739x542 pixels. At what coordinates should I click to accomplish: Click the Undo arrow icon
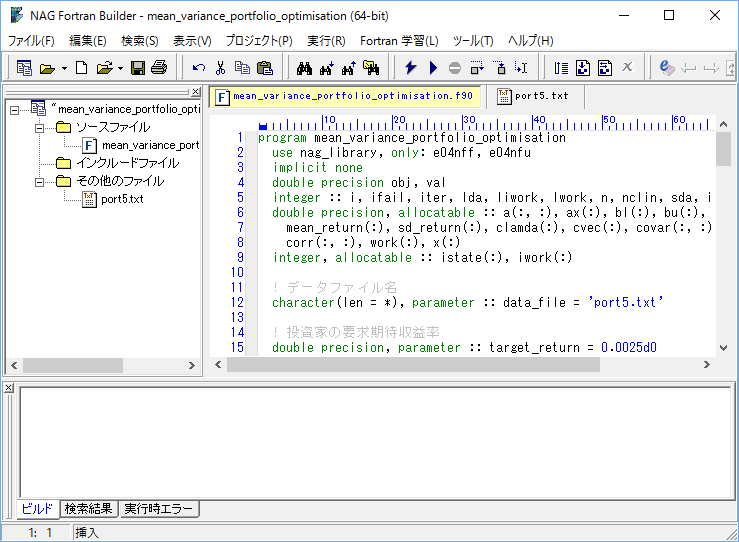(199, 68)
